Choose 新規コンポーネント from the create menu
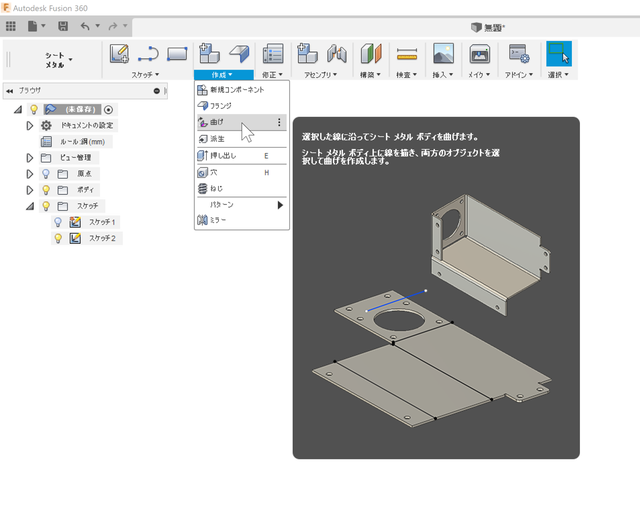The height and width of the screenshot is (526, 640). 242,89
